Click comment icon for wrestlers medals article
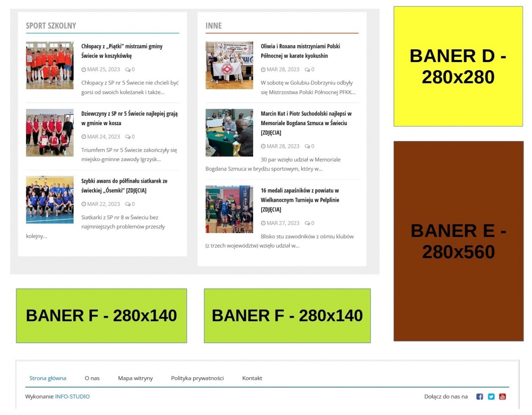 point(307,223)
